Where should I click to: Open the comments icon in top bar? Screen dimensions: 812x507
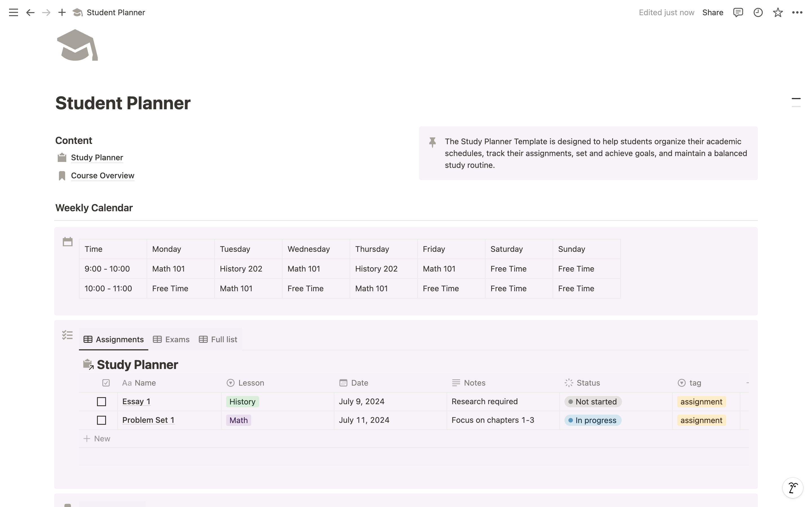click(x=738, y=13)
